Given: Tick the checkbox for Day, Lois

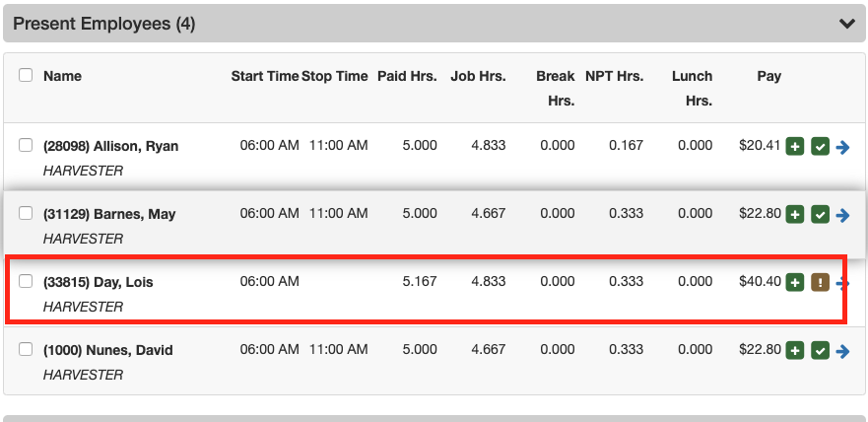Looking at the screenshot, I should click(27, 282).
